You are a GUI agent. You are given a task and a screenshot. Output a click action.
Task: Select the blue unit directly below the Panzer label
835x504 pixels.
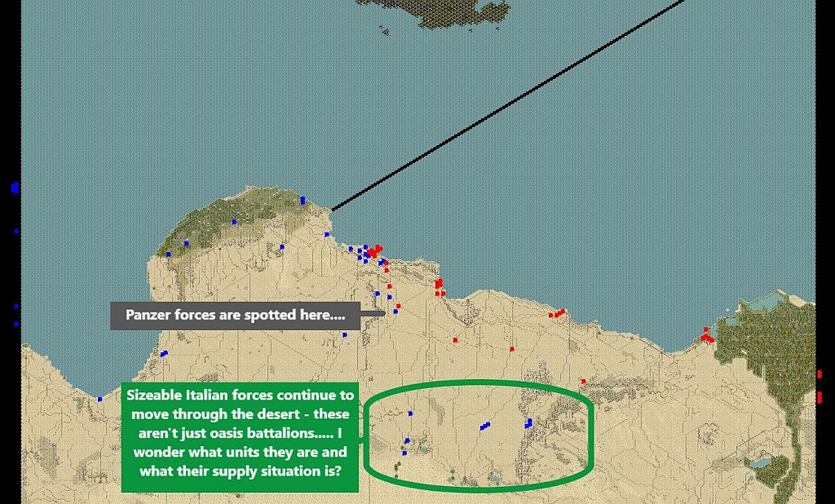pyautogui.click(x=345, y=334)
